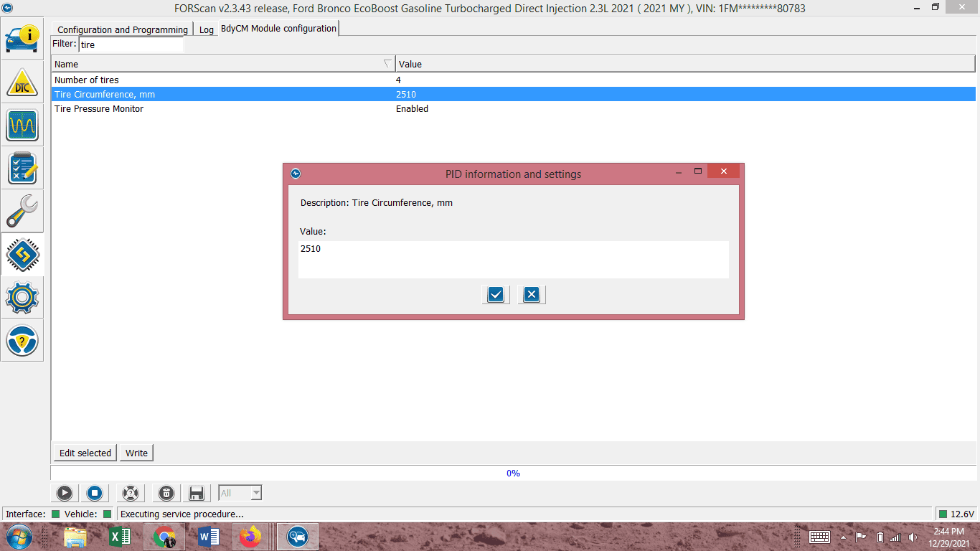
Task: Open Windows Start menu
Action: pyautogui.click(x=18, y=537)
